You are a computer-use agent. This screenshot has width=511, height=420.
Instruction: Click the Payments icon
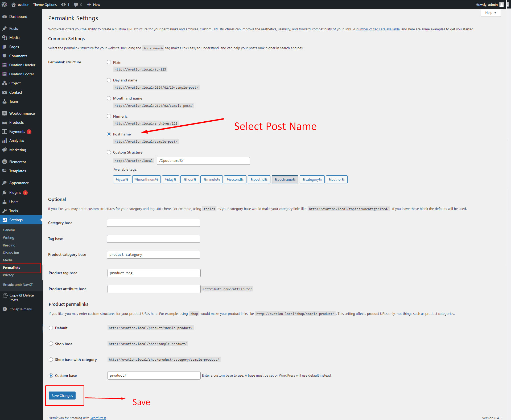pos(5,131)
